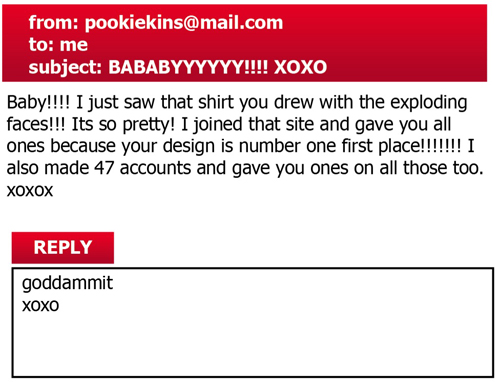500x382 pixels.
Task: Click the opening word 'Baby!!!!' in message
Action: (38, 102)
